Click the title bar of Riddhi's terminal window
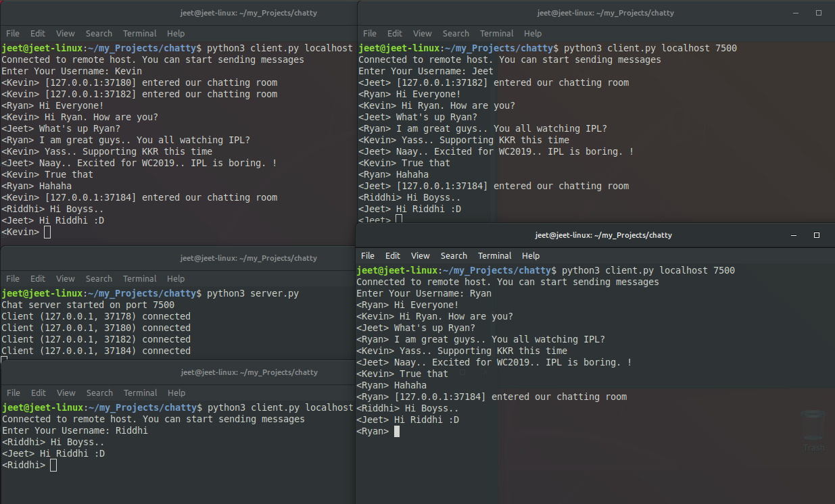 (178, 372)
